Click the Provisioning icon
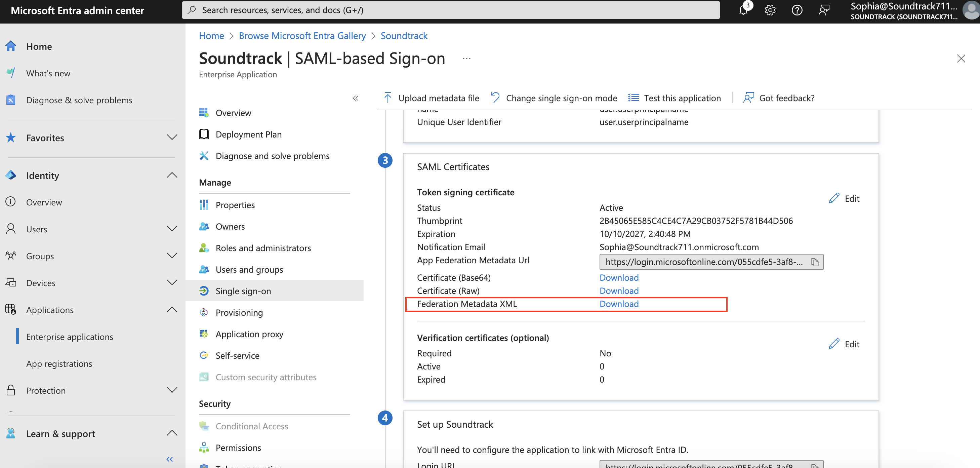This screenshot has width=980, height=468. pyautogui.click(x=204, y=312)
